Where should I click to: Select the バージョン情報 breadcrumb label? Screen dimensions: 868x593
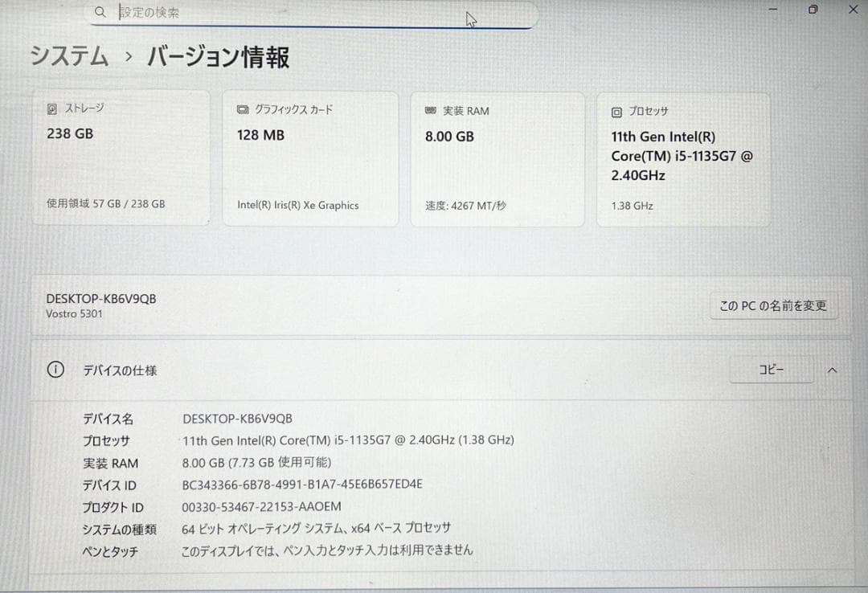point(218,56)
